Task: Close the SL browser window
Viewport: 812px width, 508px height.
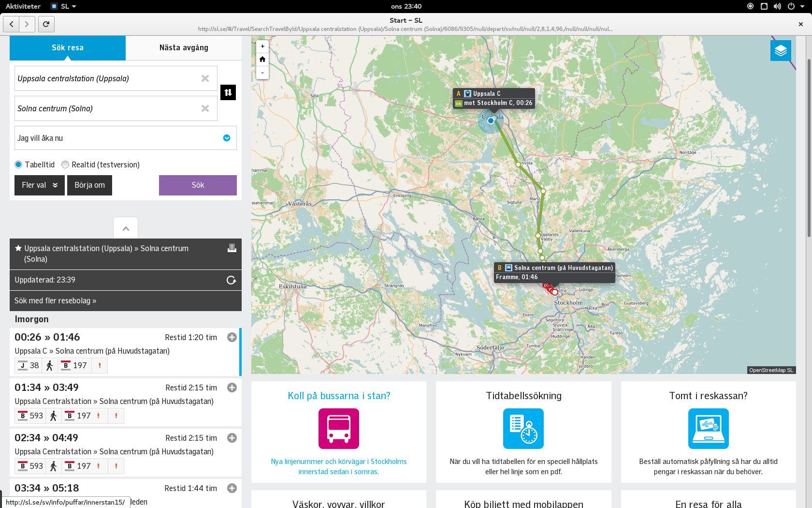Action: (801, 24)
